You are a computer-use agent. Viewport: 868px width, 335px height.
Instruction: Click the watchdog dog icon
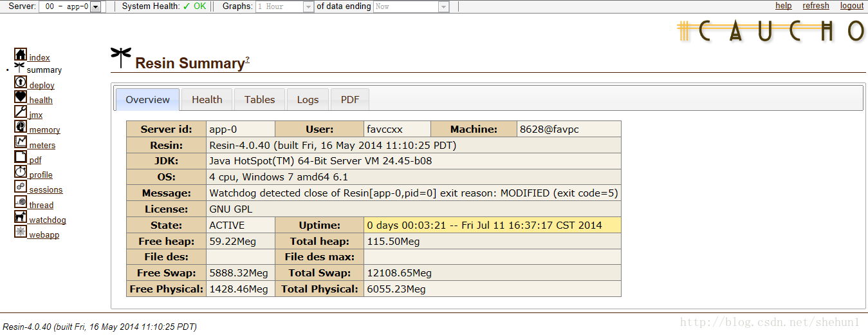pos(21,217)
